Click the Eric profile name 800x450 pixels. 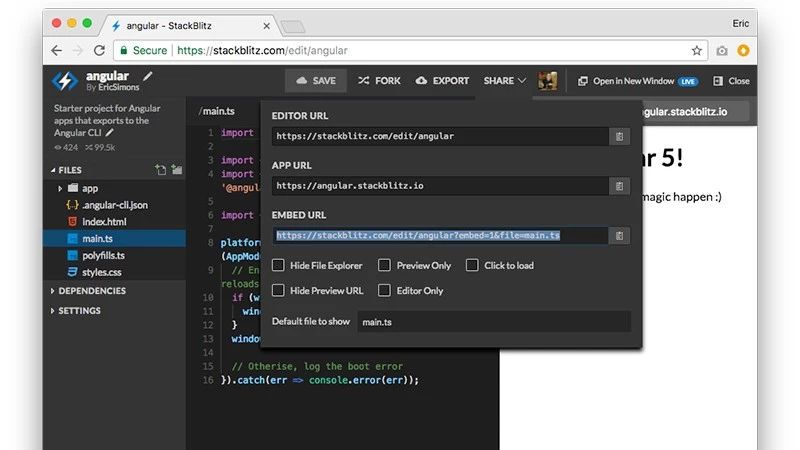coord(740,23)
